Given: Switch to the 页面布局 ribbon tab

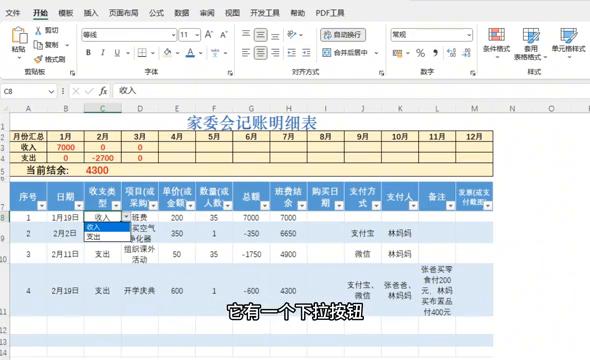Looking at the screenshot, I should 123,13.
